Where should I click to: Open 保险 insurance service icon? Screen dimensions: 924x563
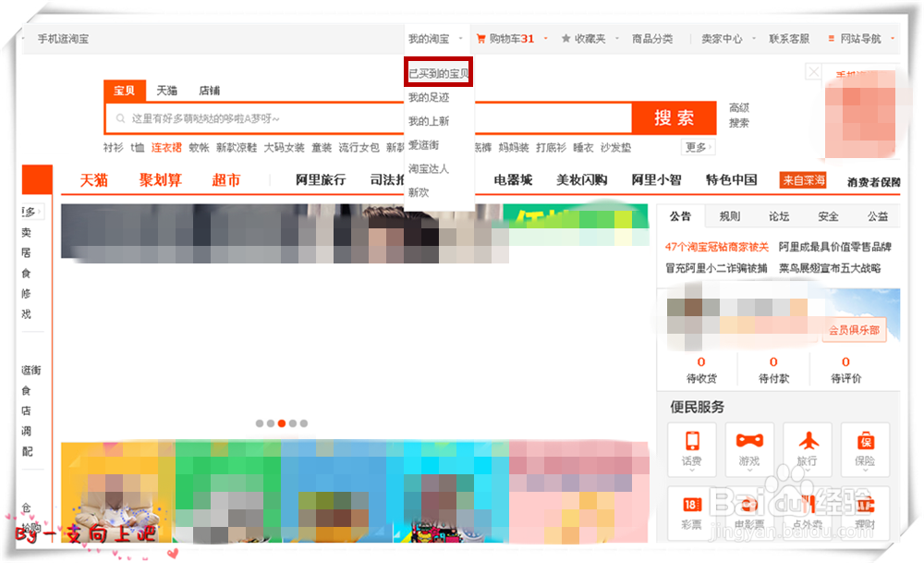click(x=865, y=448)
